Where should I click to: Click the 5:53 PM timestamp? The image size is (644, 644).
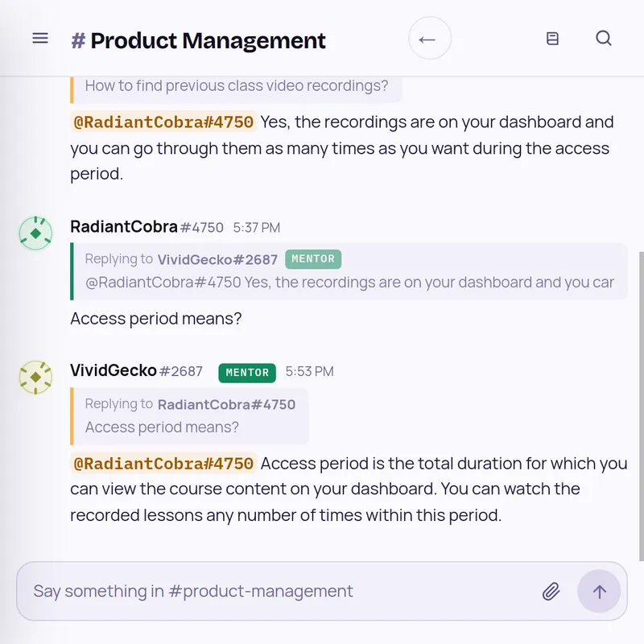310,371
